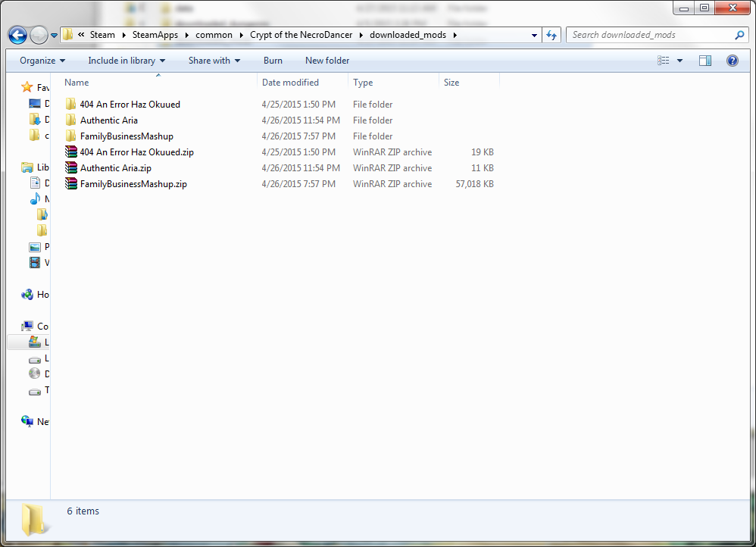Open the Music library note icon
756x547 pixels.
click(35, 198)
